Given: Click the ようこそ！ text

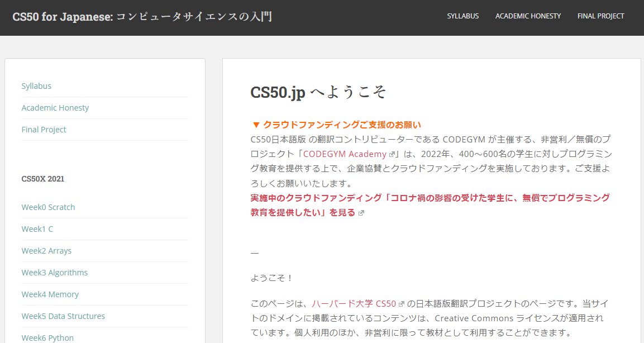Looking at the screenshot, I should [271, 278].
